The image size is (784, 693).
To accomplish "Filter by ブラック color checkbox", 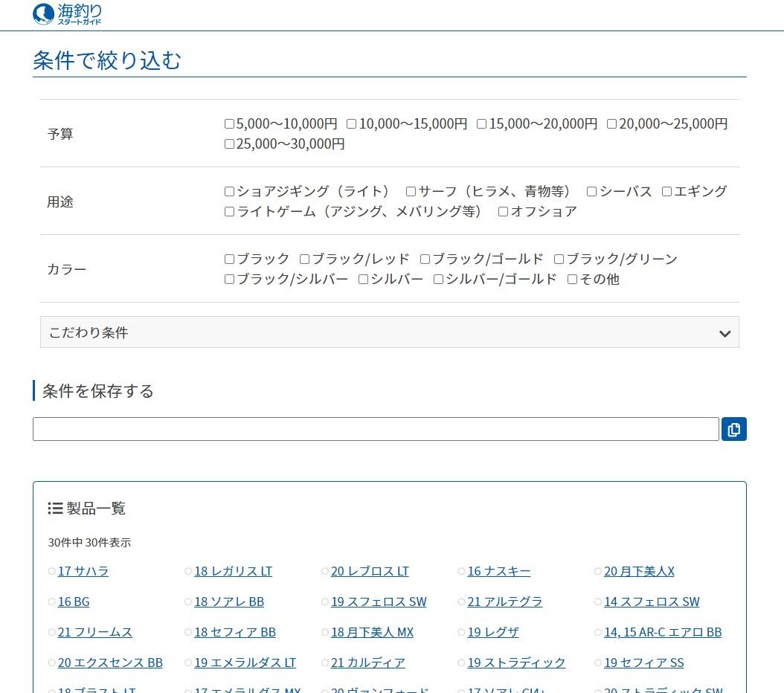I will click(x=229, y=259).
